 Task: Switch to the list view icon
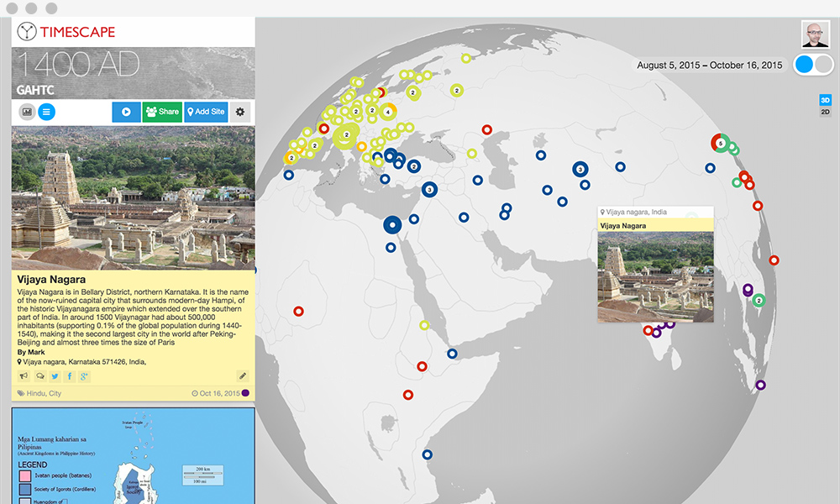(46, 112)
